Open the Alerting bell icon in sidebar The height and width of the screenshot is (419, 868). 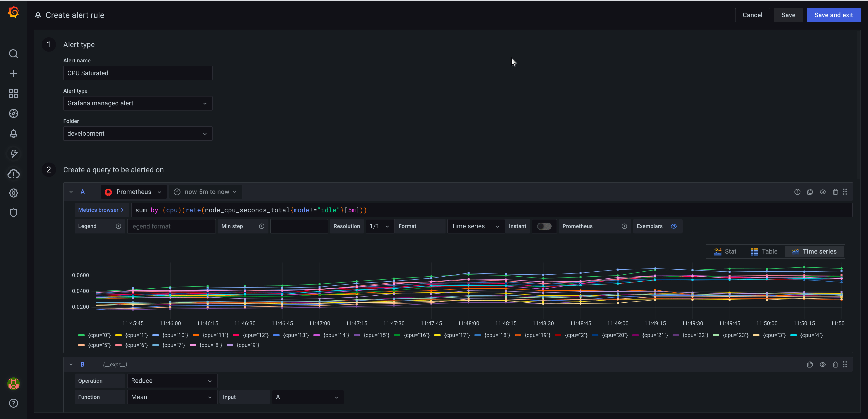[14, 134]
